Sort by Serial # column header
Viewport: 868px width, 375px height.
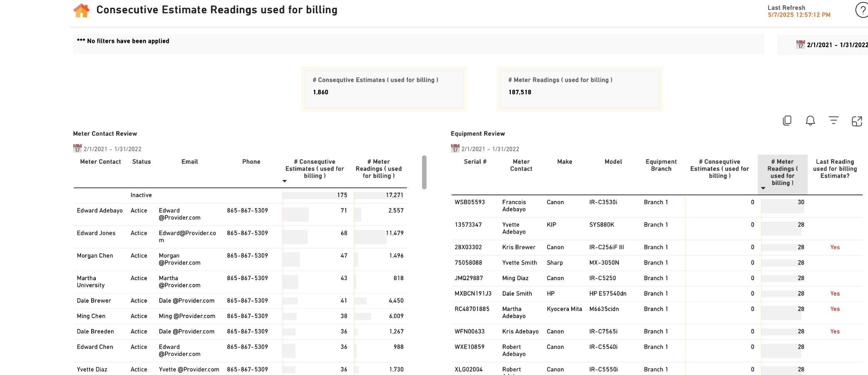coord(475,162)
